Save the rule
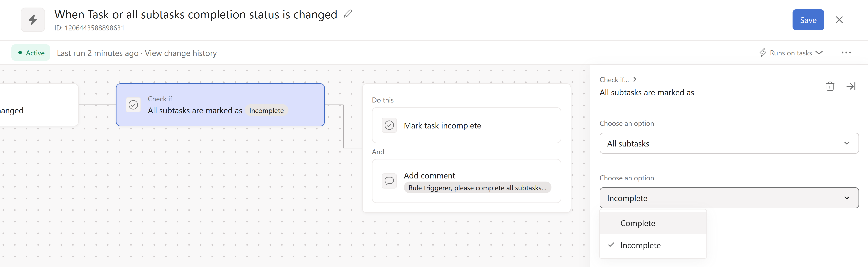This screenshot has width=868, height=267. [x=808, y=20]
